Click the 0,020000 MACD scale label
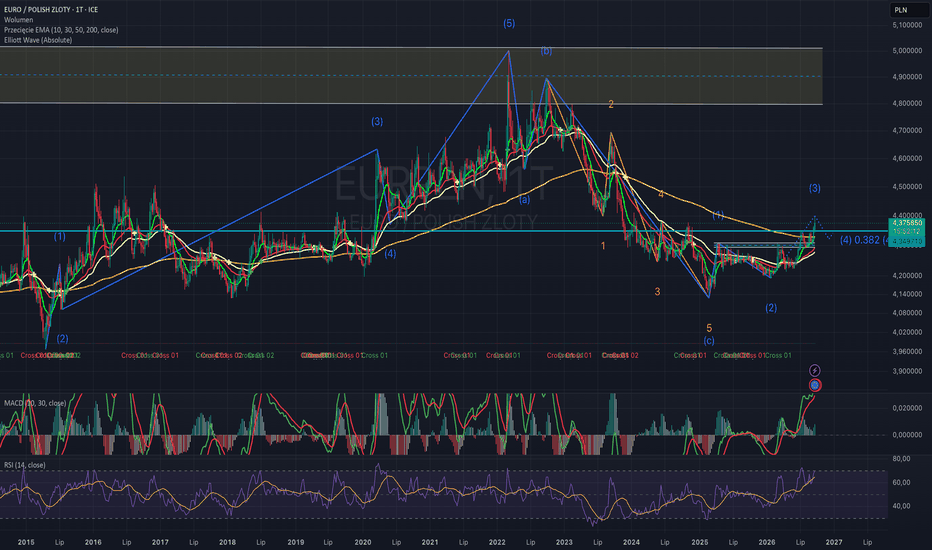Image resolution: width=932 pixels, height=550 pixels. (907, 408)
